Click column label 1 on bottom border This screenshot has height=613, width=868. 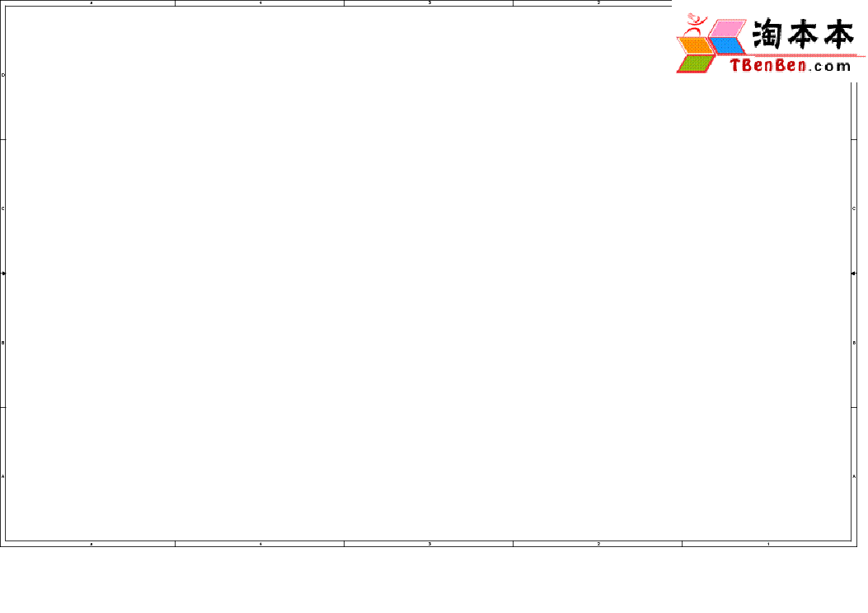point(768,544)
